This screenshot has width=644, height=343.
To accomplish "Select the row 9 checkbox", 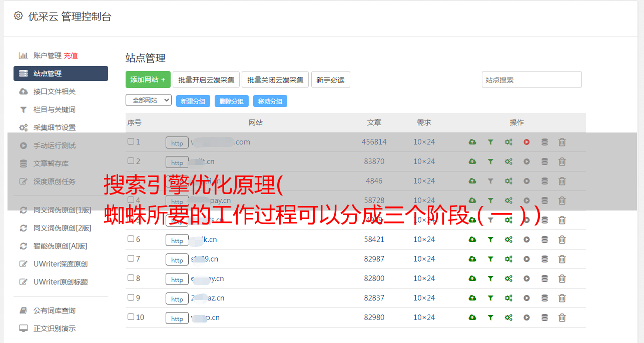I will pyautogui.click(x=131, y=297).
